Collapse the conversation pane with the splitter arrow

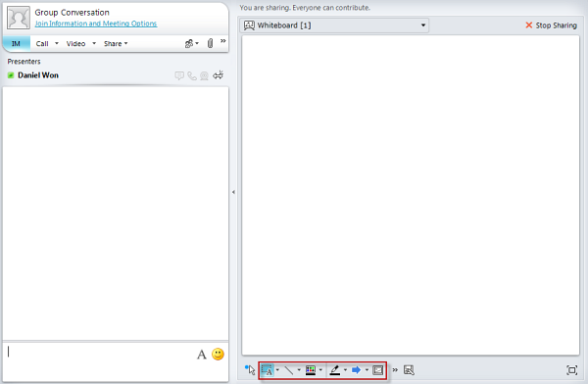click(233, 192)
